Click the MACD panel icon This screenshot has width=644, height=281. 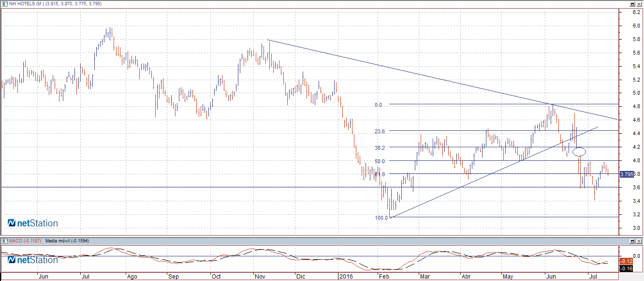pos(4,240)
